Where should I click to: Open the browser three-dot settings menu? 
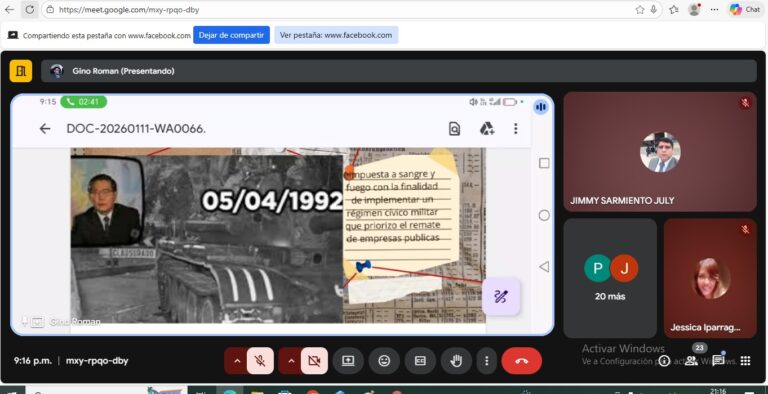(715, 10)
